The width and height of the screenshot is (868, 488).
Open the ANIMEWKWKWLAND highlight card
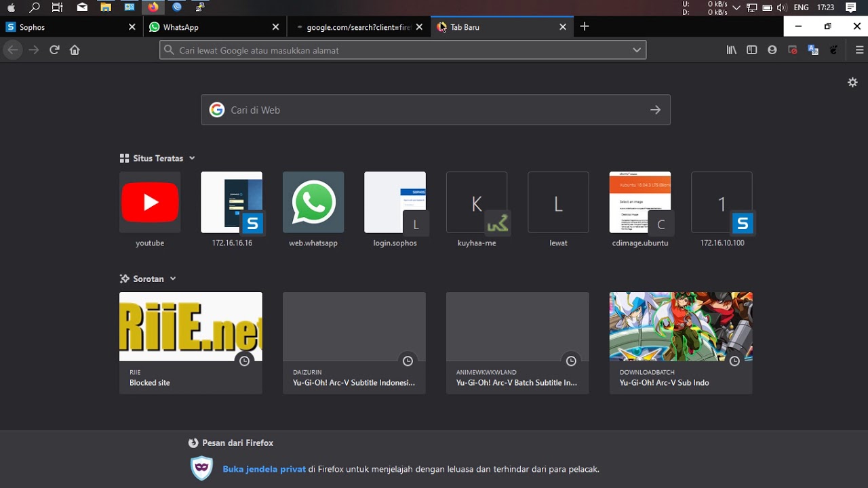point(517,343)
